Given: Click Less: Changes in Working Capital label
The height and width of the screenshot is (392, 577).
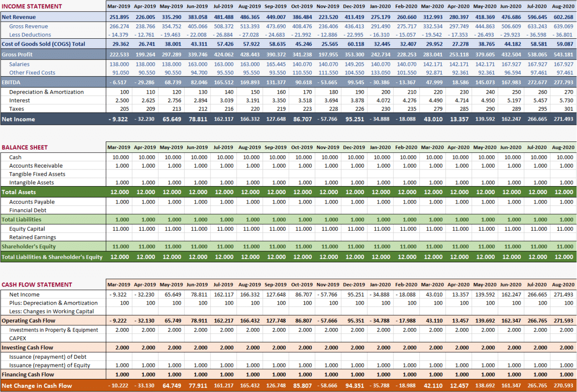Looking at the screenshot, I should coord(52,311).
